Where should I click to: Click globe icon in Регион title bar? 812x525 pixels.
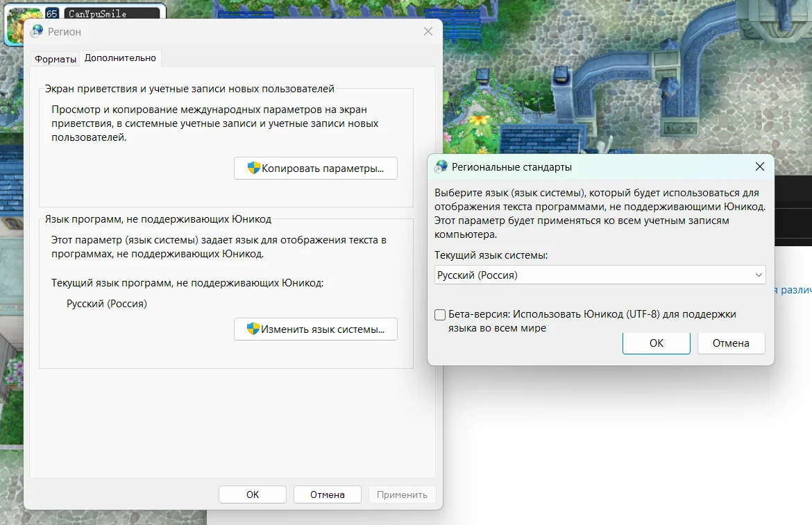click(37, 31)
